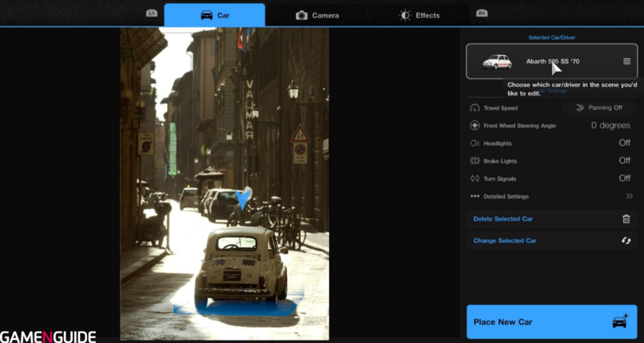Select the Abarth 595 SS '70 entry

[551, 61]
